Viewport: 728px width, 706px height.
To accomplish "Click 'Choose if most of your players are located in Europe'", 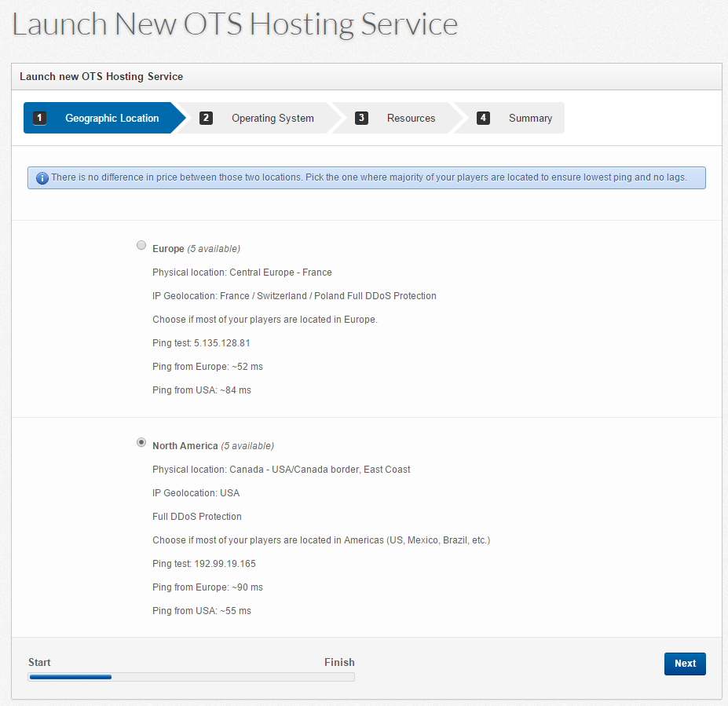I will tap(265, 320).
